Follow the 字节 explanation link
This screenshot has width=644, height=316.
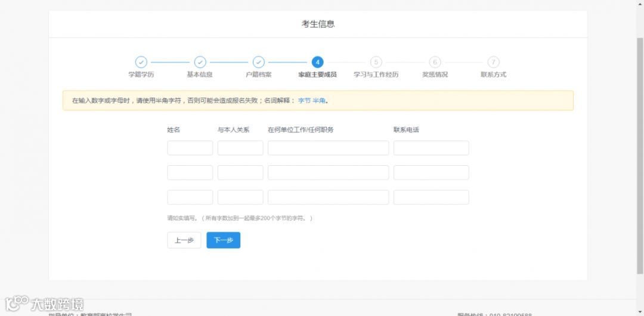[304, 101]
